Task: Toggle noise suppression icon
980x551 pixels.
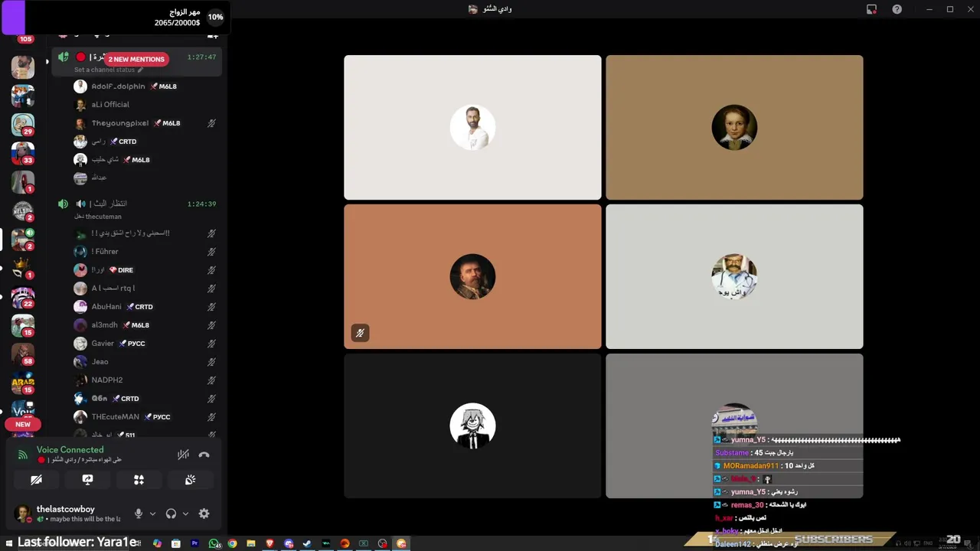Action: [x=183, y=454]
